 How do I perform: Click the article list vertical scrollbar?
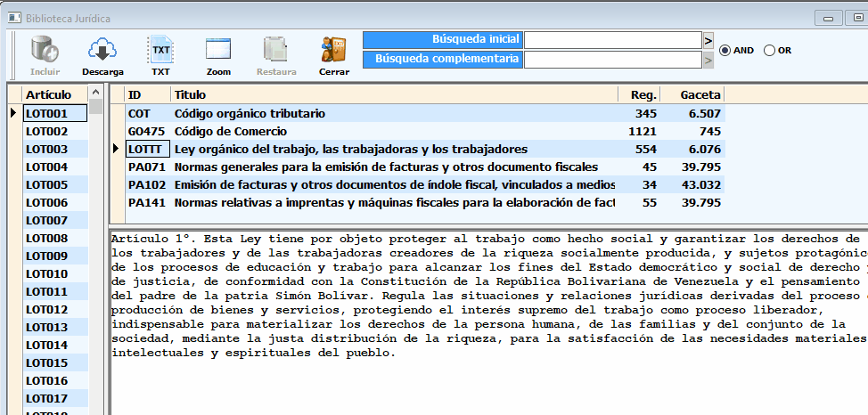(x=95, y=267)
